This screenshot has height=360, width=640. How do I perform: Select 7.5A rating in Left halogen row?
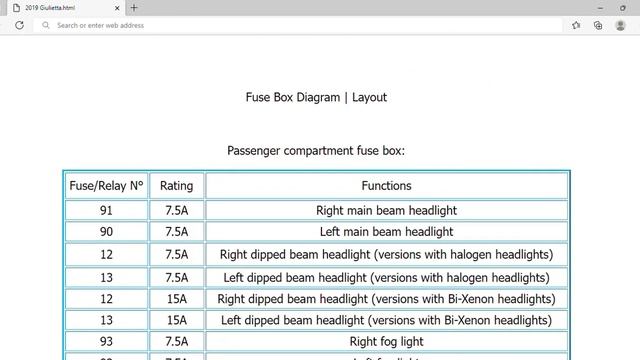tap(177, 278)
